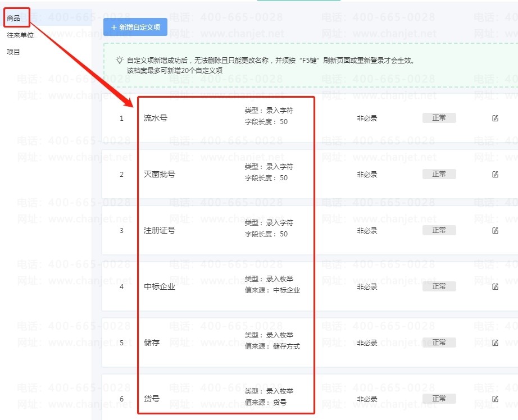Toggle 正常 status for 灭菌批号

click(439, 174)
